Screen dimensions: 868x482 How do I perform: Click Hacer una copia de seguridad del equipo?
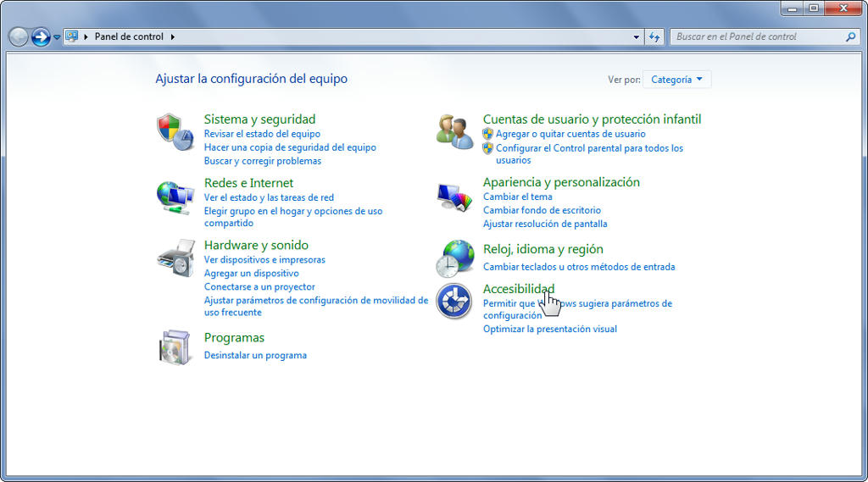[x=290, y=147]
